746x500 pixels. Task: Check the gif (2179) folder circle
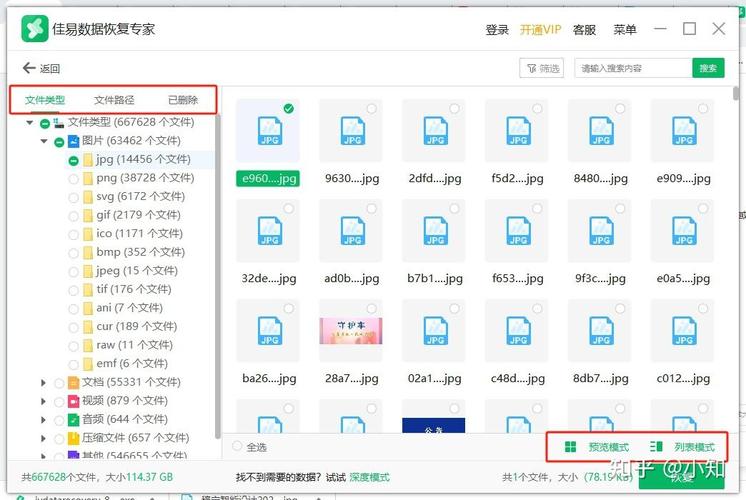[73, 216]
